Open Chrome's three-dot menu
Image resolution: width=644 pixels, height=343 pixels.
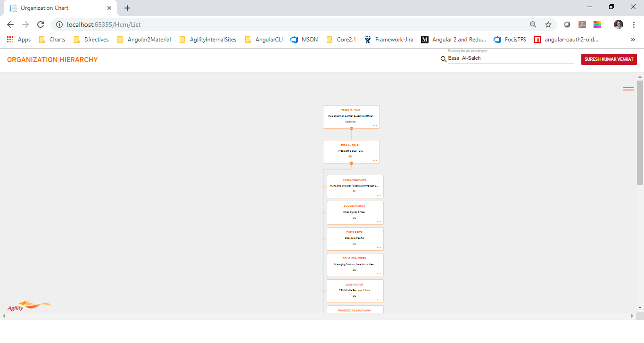(633, 24)
